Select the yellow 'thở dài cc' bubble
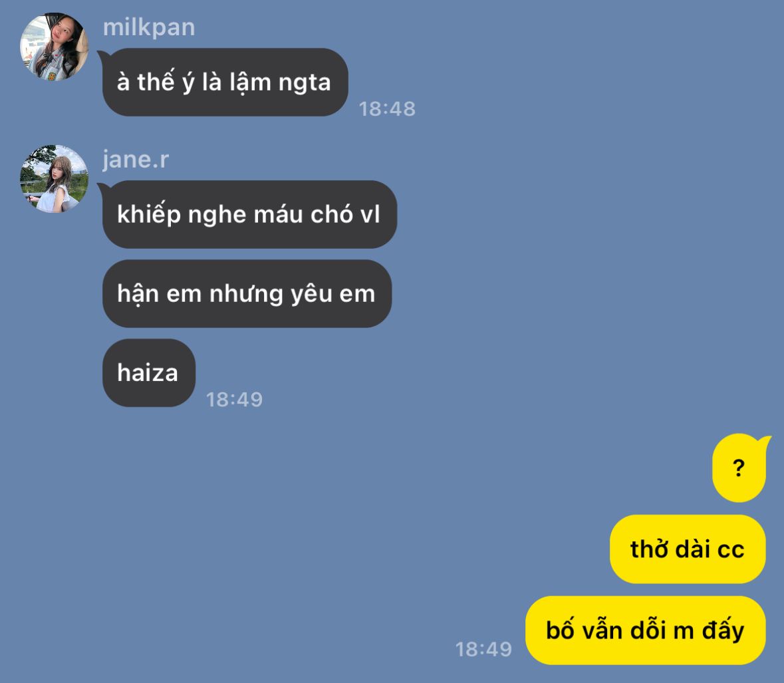 tap(688, 549)
